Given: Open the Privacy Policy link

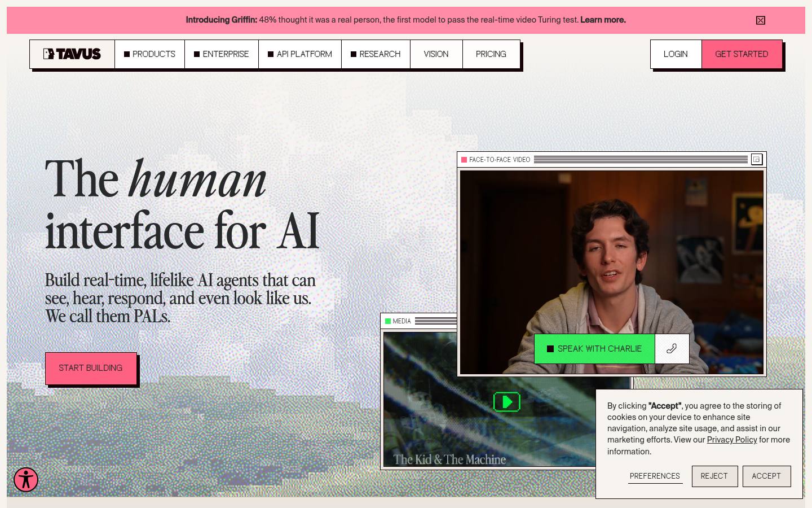Looking at the screenshot, I should click(x=732, y=440).
